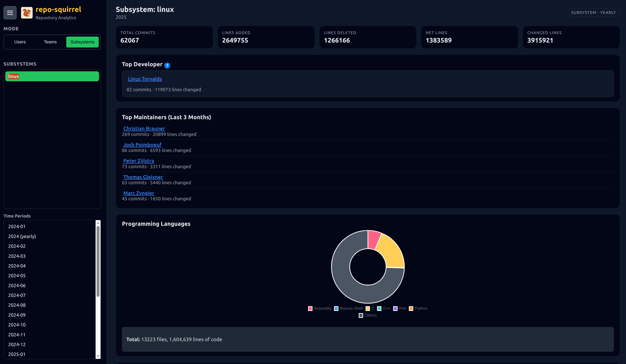
Task: Click the Bourne Shell legend marker
Action: click(336, 308)
